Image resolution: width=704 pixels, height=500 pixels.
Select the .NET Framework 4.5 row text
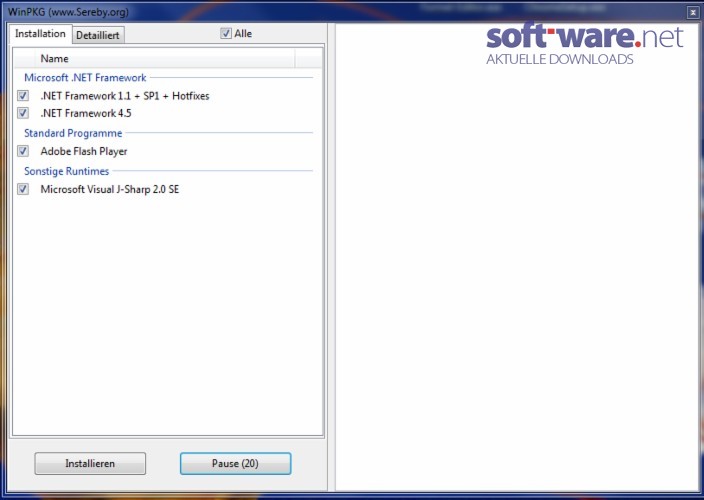pos(86,113)
